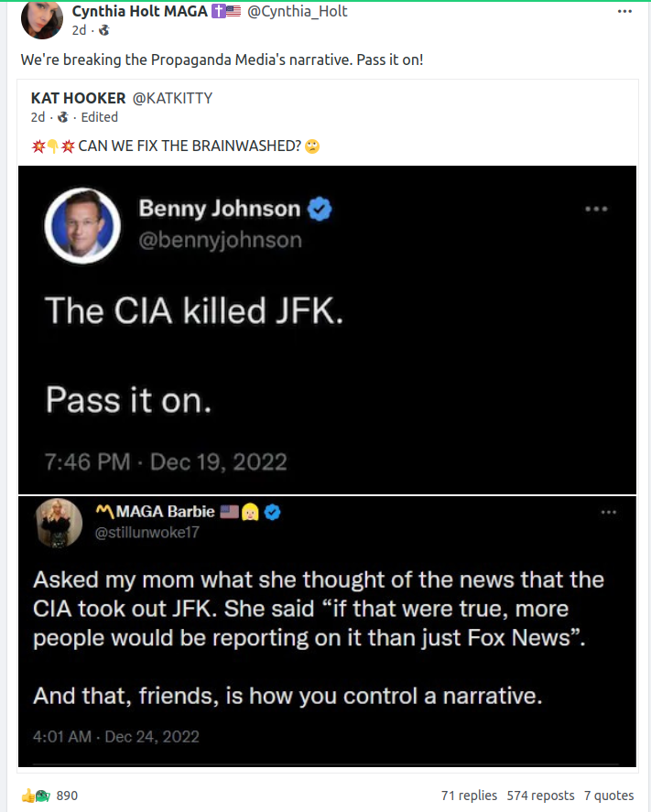Viewport: 651px width, 812px height.
Task: Click the globe icon beside Cynthia's timestamp
Action: (x=103, y=30)
